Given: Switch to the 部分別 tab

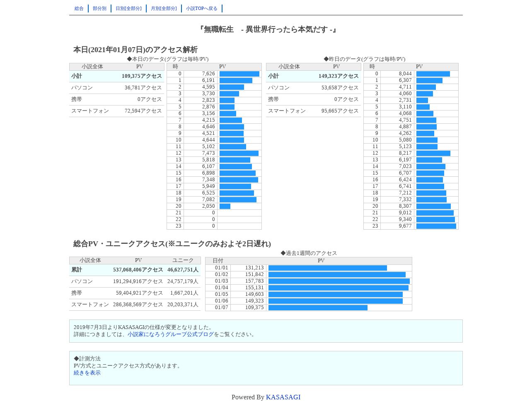Looking at the screenshot, I should (x=99, y=9).
